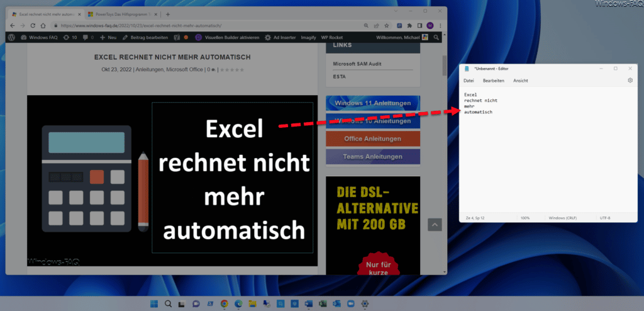Click Visuellen Builder aktivieren
The image size is (644, 311).
tap(228, 37)
